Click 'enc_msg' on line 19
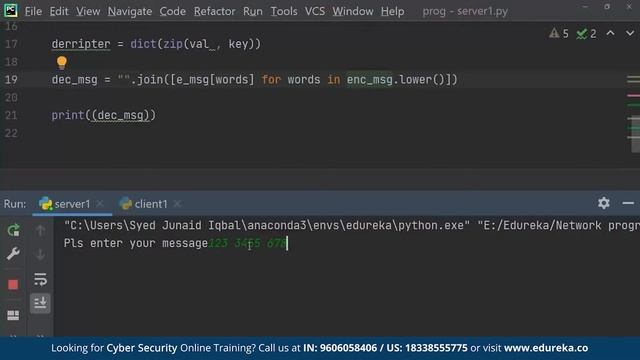Screen dimensions: 640x360 (370, 80)
